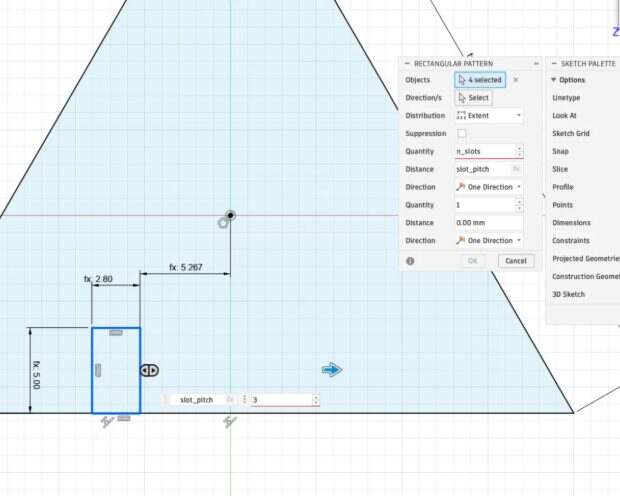
Task: Cancel the Rectangular Pattern dialog
Action: click(x=516, y=261)
